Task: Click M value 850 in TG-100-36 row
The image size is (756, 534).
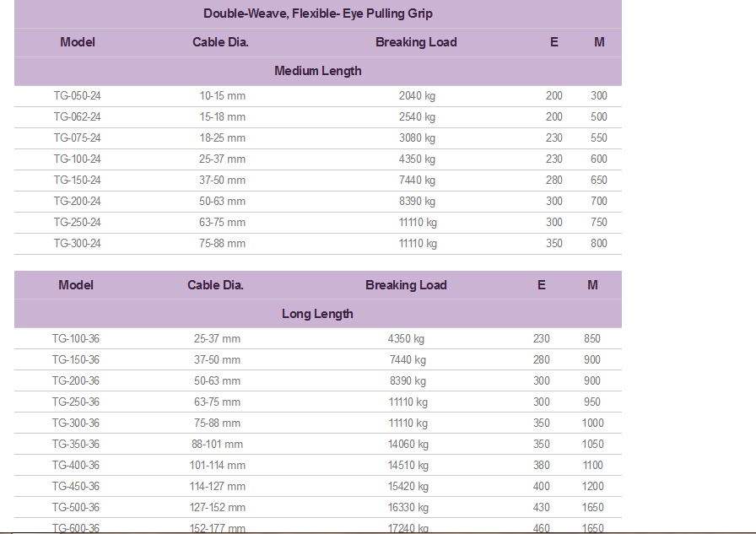Action: pyautogui.click(x=592, y=339)
